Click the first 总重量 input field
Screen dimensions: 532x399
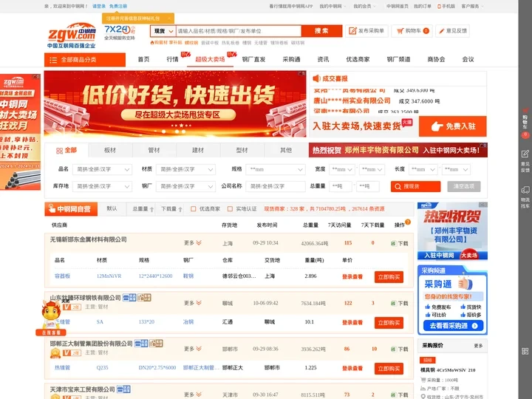pyautogui.click(x=341, y=186)
